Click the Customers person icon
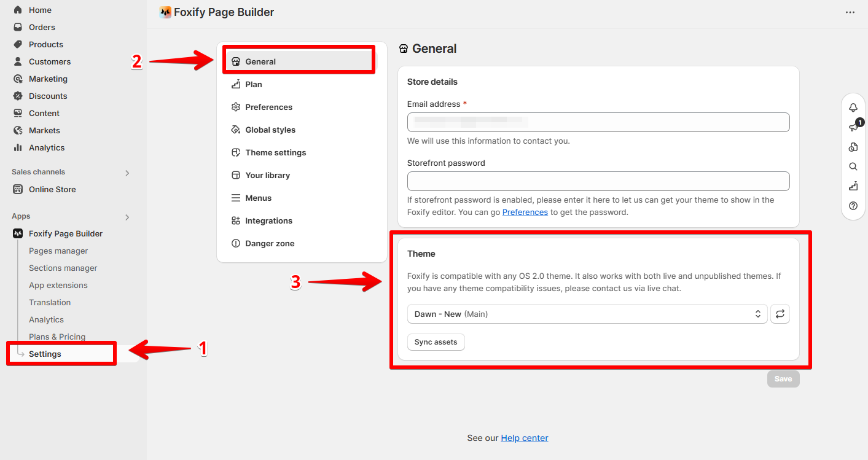Viewport: 868px width, 460px height. 18,61
